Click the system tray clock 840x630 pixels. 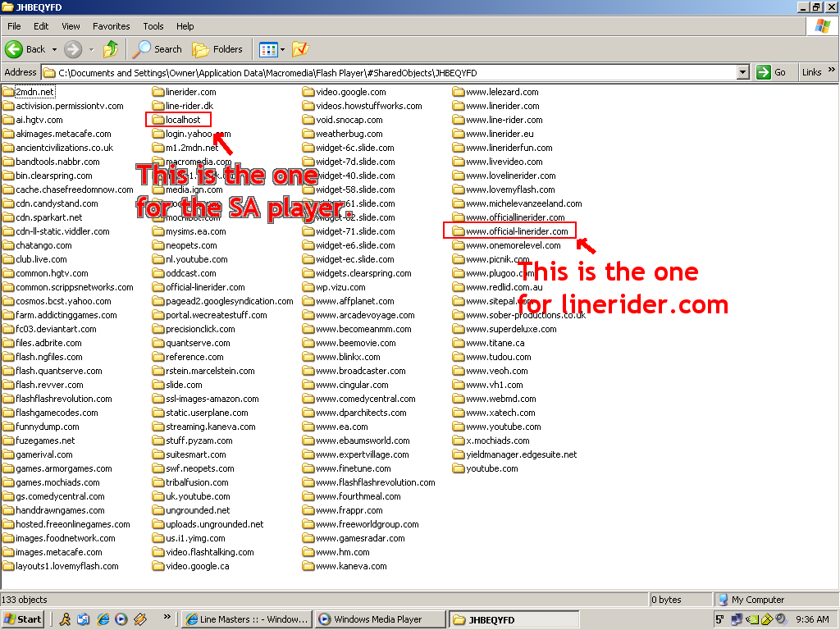(x=812, y=619)
